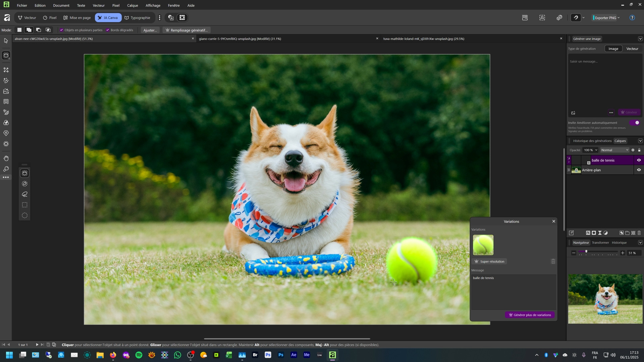
Task: Click Générer plus de variations button
Action: click(x=530, y=315)
